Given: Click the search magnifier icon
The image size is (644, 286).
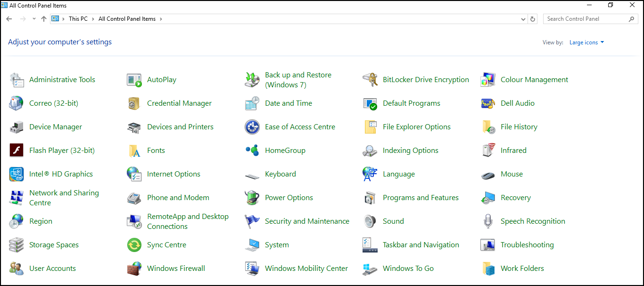Looking at the screenshot, I should [632, 19].
